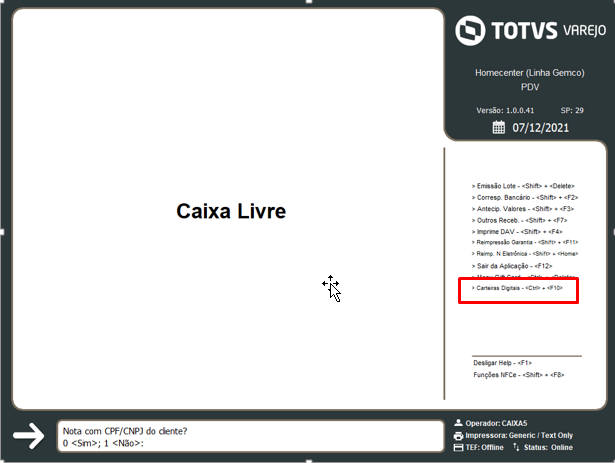Open Corresp. Bancário from the help menu
The image size is (615, 463).
[x=525, y=197]
